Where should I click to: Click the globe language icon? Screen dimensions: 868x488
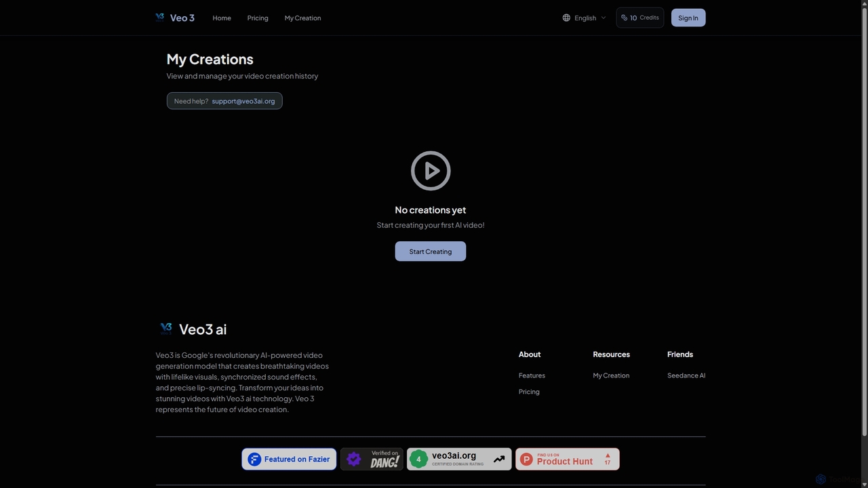566,18
